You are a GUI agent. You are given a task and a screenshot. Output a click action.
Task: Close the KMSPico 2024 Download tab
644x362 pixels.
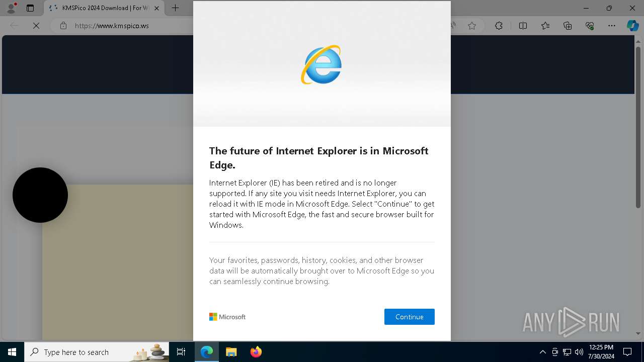coord(157,8)
